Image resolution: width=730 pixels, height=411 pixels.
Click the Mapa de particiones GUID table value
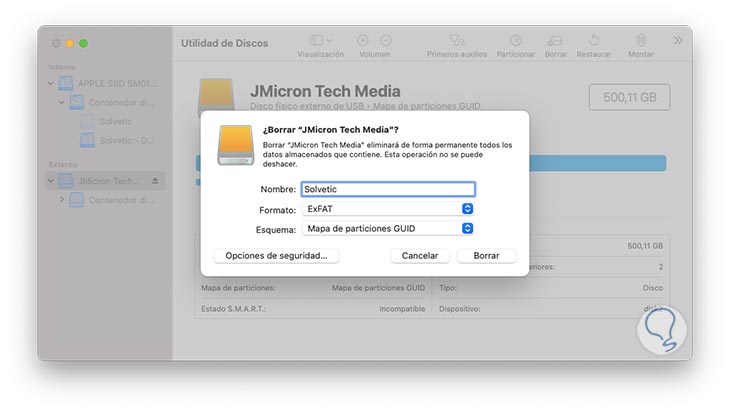tap(378, 288)
